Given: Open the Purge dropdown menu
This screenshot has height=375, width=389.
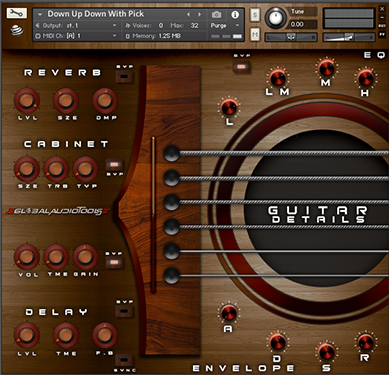Looking at the screenshot, I should point(225,25).
